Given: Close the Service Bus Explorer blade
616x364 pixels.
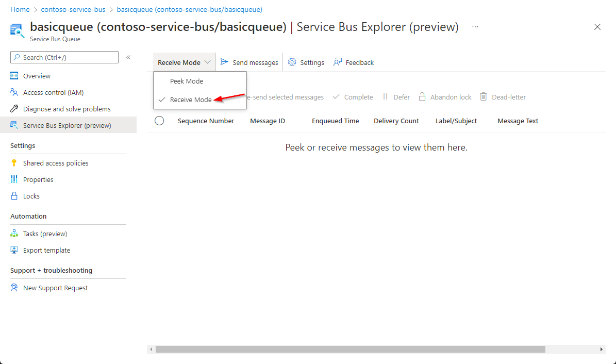Looking at the screenshot, I should (597, 27).
